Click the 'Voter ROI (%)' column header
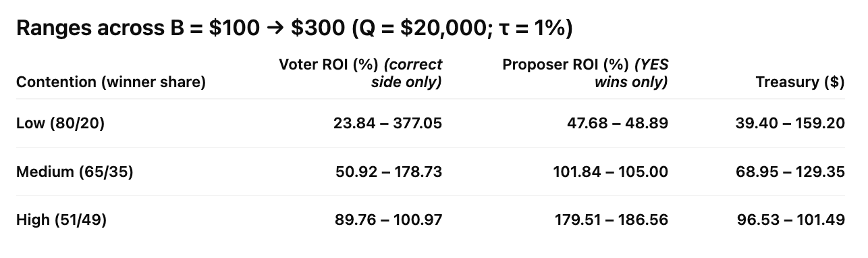This screenshot has width=868, height=258. click(x=329, y=64)
